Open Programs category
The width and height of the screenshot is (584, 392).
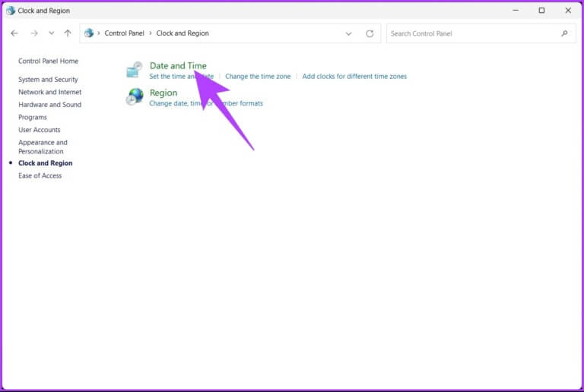point(33,117)
